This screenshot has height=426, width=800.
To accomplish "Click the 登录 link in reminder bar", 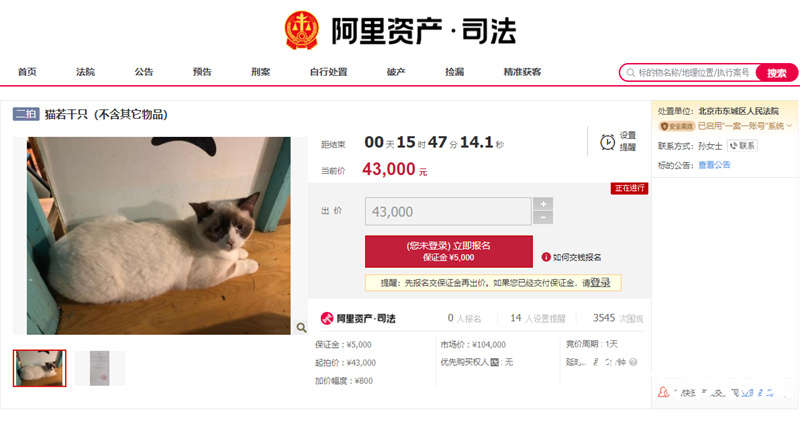I will click(600, 283).
